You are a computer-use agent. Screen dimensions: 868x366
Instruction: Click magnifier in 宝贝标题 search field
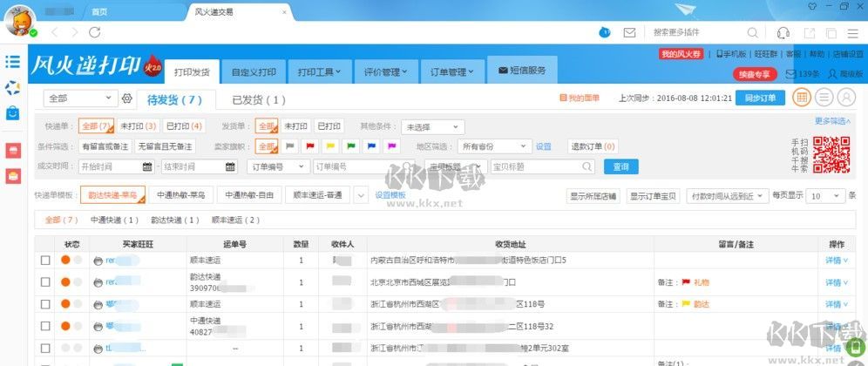[x=587, y=166]
